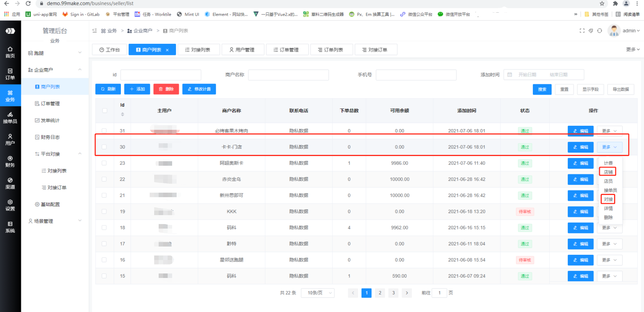The image size is (644, 312).
Task: Open the 订单 orders sidebar icon
Action: [x=10, y=74]
